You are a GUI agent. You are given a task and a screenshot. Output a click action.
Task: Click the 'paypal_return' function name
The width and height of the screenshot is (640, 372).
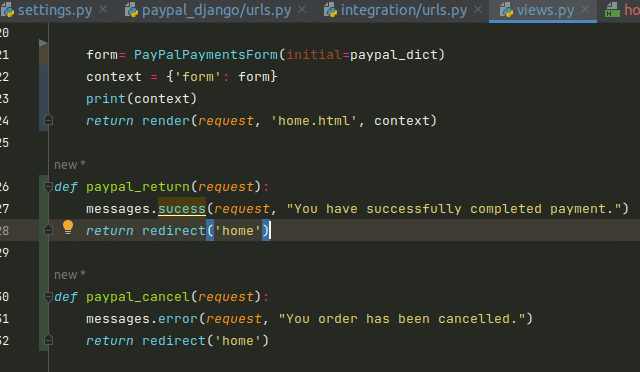coord(138,187)
